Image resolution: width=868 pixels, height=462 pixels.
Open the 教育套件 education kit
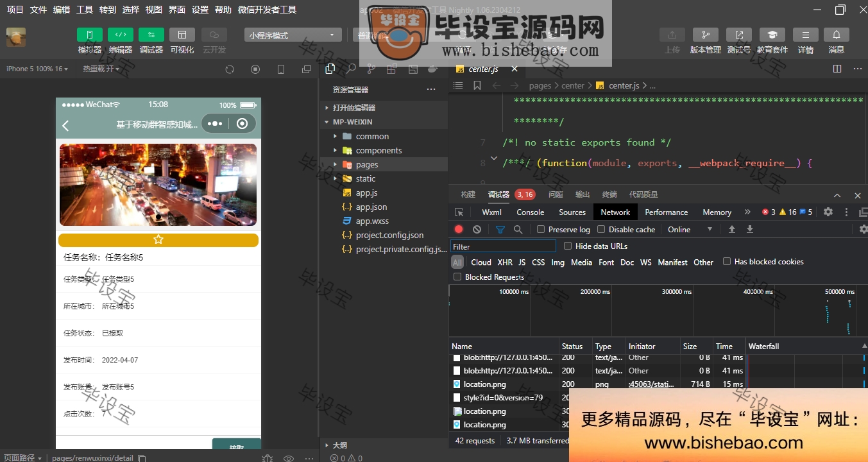pos(772,35)
